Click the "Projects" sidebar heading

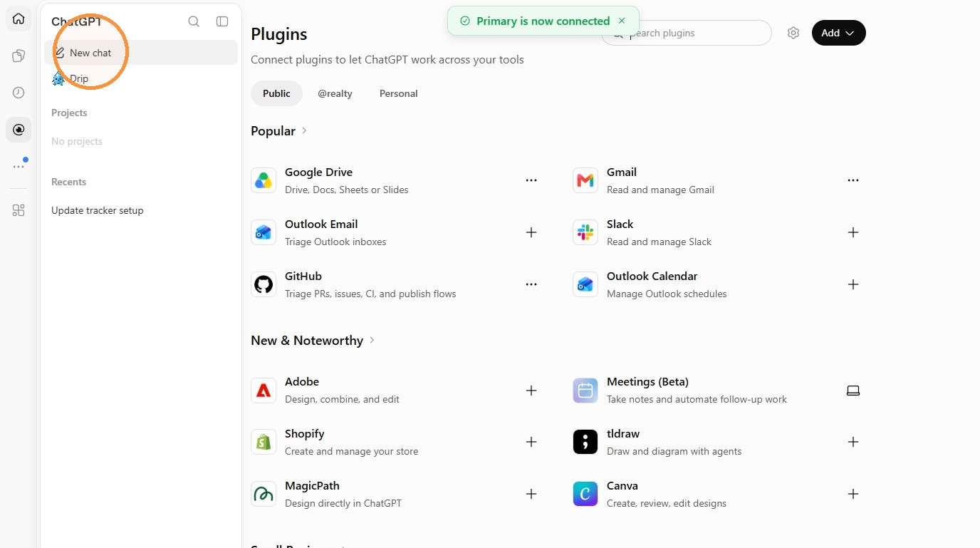tap(69, 113)
